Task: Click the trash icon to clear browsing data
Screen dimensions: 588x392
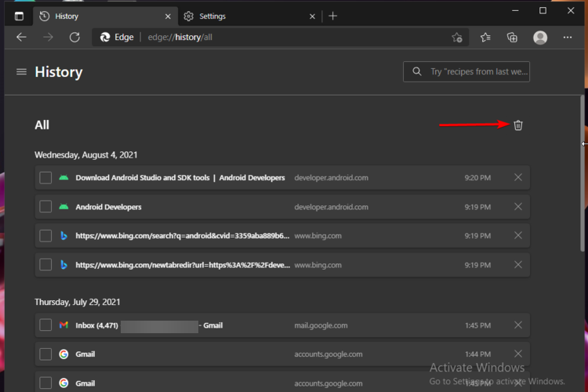Action: pos(518,125)
